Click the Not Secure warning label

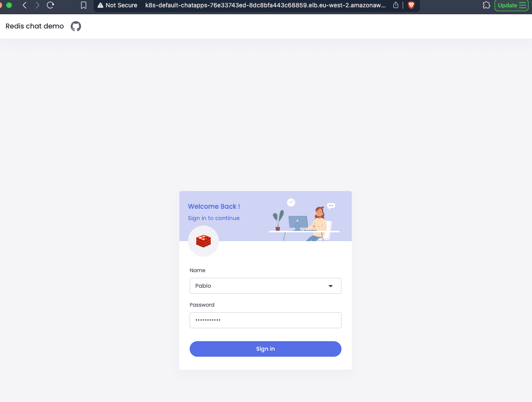tap(117, 6)
